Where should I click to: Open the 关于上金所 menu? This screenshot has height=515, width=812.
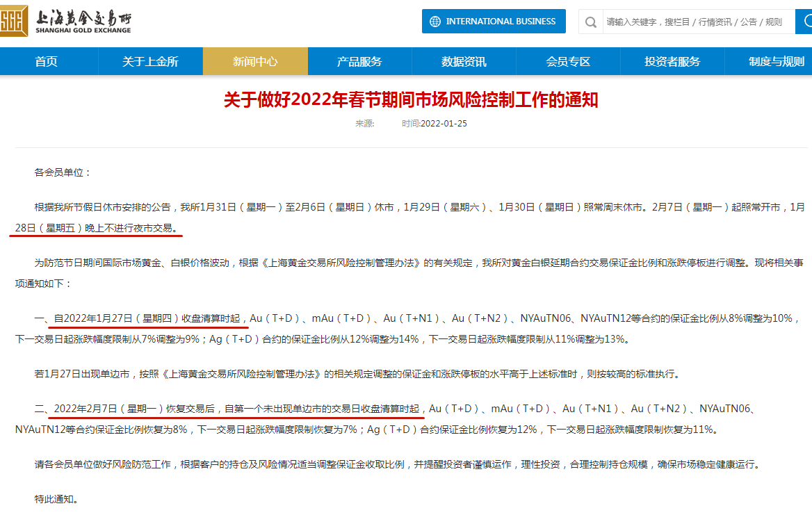(150, 61)
